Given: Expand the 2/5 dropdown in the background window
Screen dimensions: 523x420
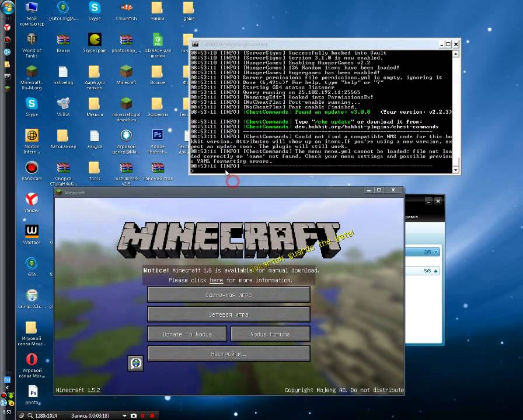Looking at the screenshot, I should 435,252.
